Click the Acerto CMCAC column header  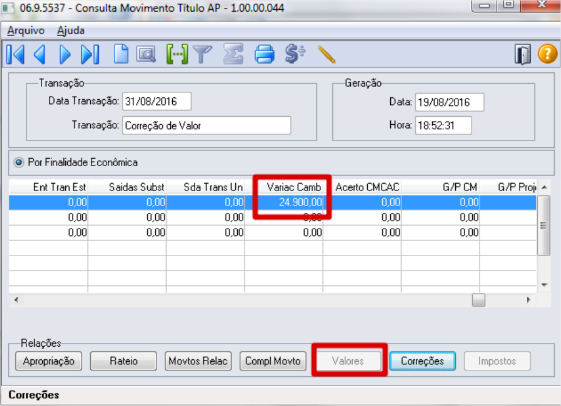point(362,187)
